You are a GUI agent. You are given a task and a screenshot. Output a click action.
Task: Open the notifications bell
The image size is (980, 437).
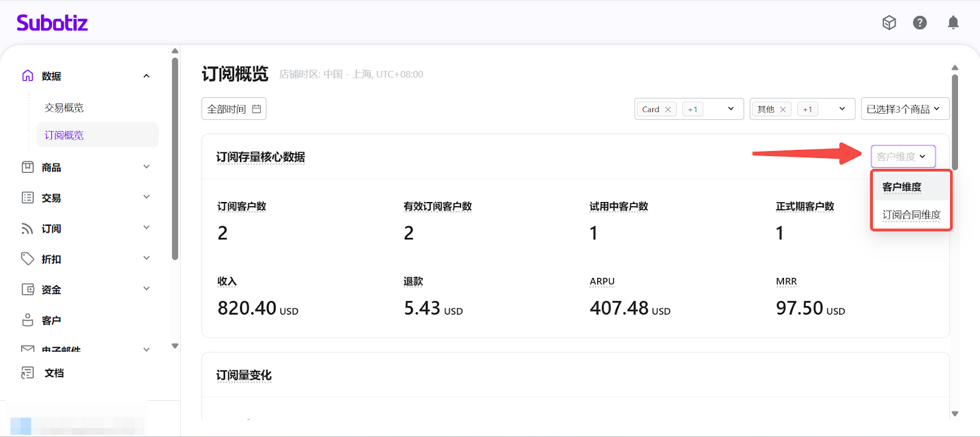[953, 23]
